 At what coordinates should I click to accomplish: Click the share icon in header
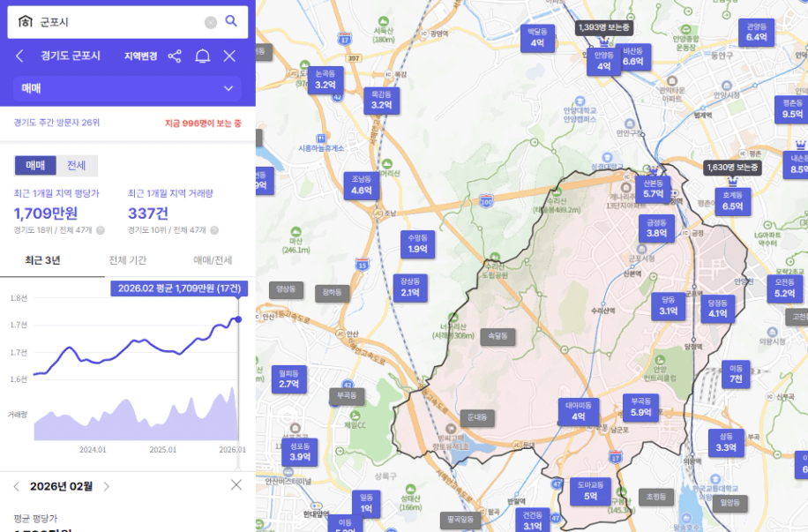pos(175,56)
